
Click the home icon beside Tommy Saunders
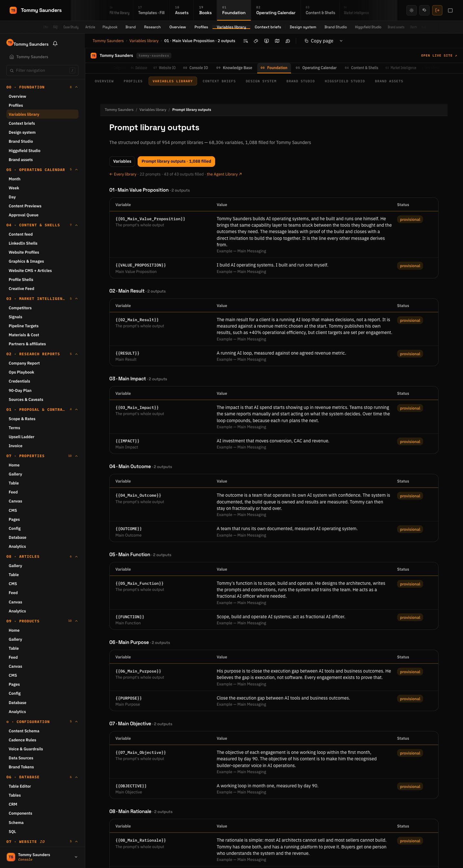click(12, 57)
